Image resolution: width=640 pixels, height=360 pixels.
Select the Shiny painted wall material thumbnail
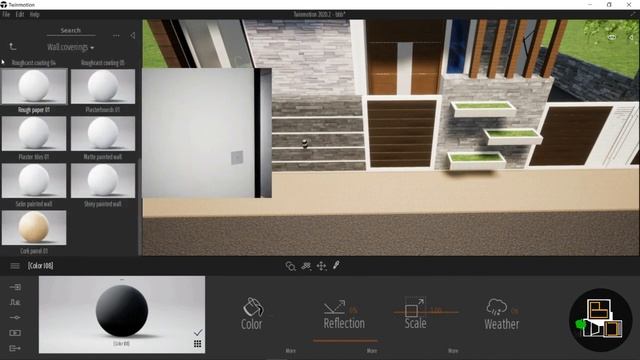pos(103,180)
